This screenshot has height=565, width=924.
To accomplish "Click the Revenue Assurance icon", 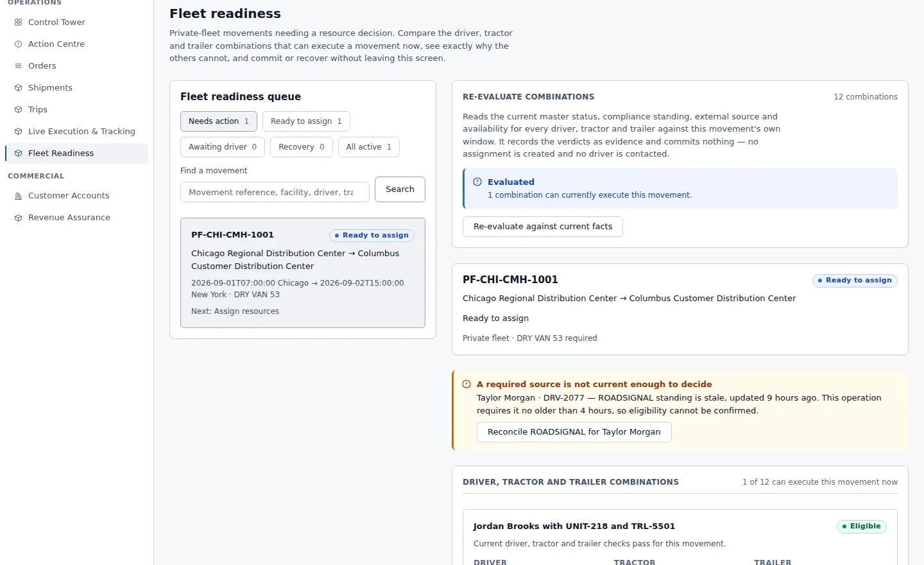I will click(18, 218).
